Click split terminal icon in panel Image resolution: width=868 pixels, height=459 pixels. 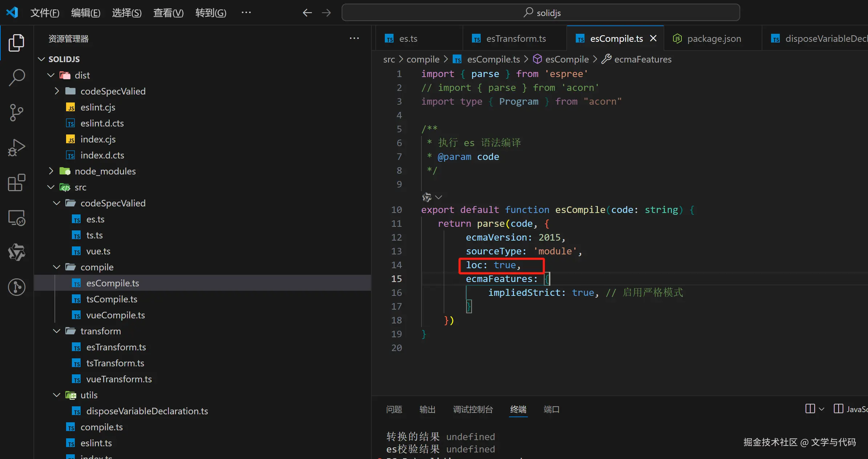(x=810, y=409)
